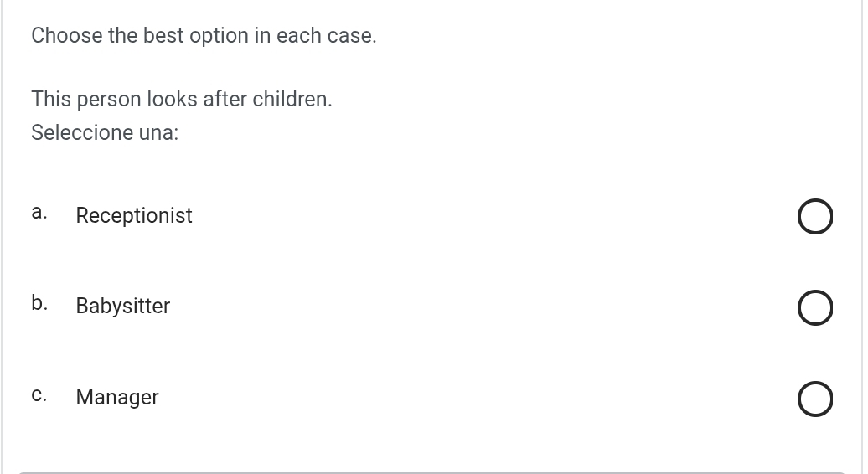Choose the Manager radio button
The image size is (868, 474).
click(815, 399)
